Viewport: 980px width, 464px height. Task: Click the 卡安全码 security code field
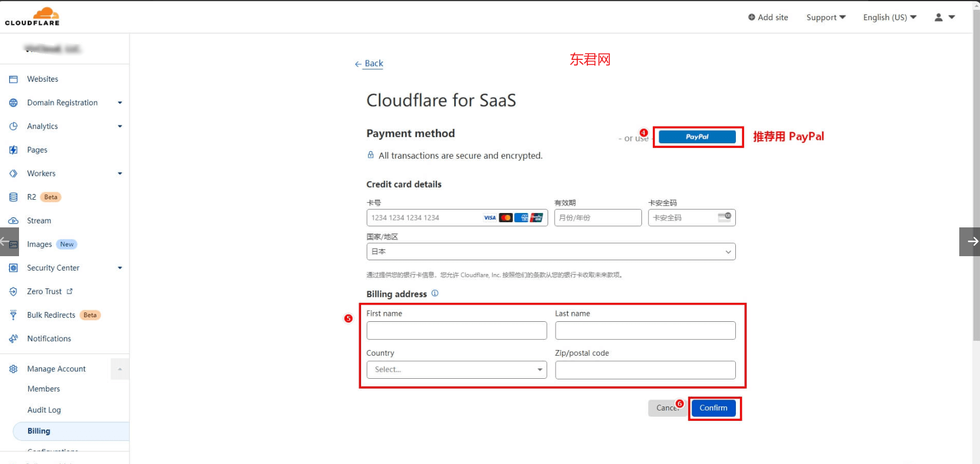coord(692,218)
